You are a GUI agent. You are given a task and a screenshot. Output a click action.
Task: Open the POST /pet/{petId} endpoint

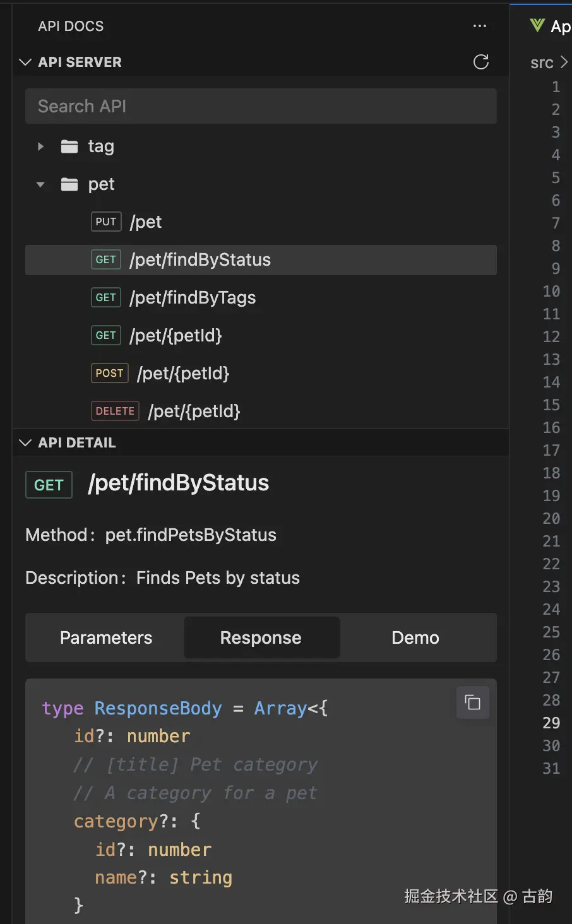[x=183, y=374]
